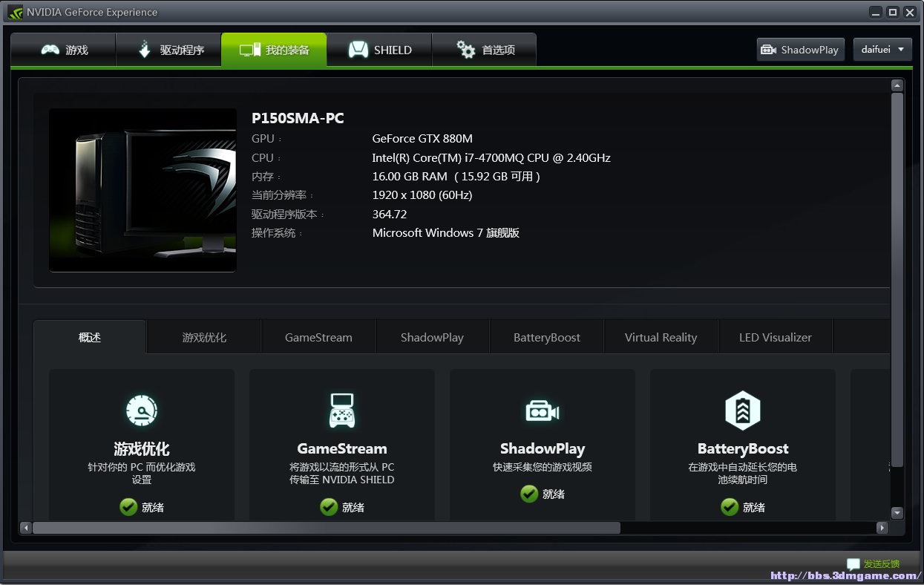Click the BatteryBoost card title
Screen dimensions: 924x585
tap(743, 449)
